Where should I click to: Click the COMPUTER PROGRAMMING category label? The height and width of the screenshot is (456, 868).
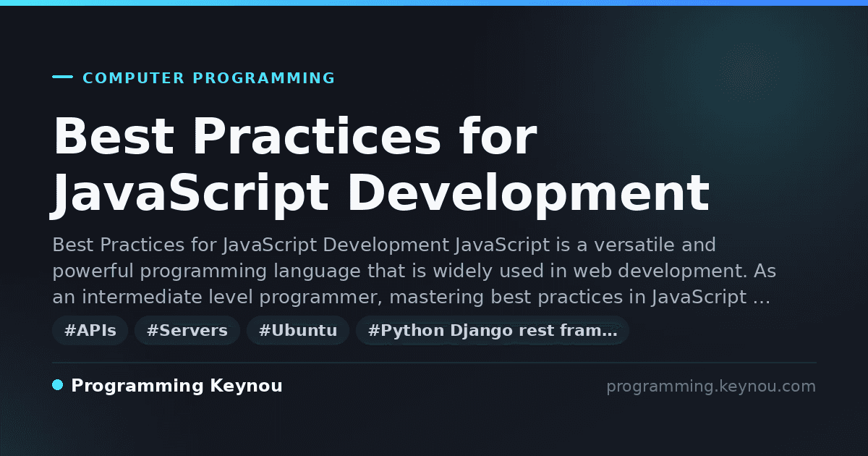click(208, 78)
